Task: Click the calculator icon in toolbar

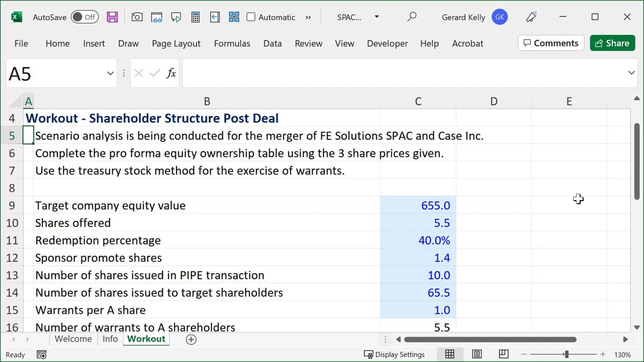Action: 195,17
